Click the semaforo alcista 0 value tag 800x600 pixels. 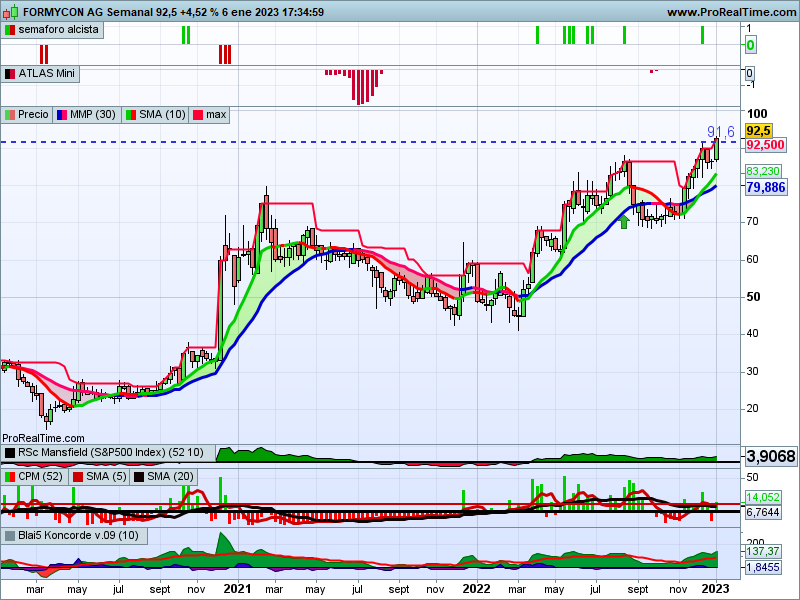[x=750, y=45]
